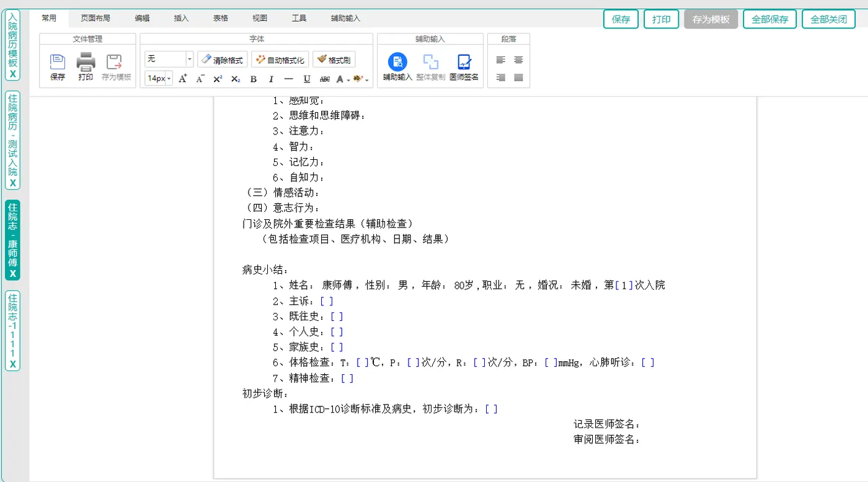868x482 pixels.
Task: Click the 主诉 bracket field
Action: tap(327, 301)
